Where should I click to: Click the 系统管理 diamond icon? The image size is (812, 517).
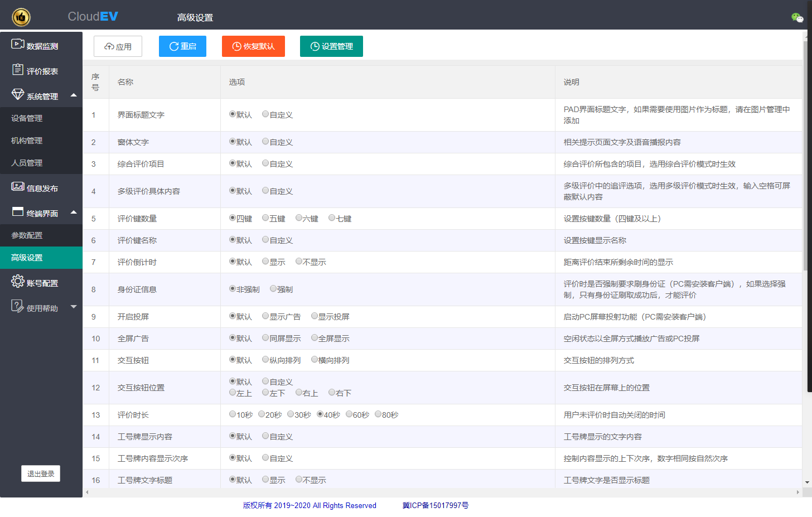click(18, 94)
